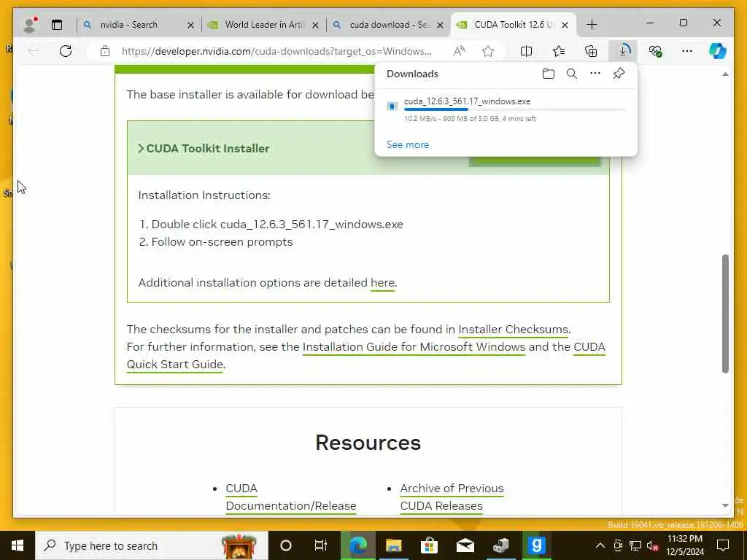747x560 pixels.
Task: Open Microsoft Store from taskbar
Action: (x=429, y=545)
